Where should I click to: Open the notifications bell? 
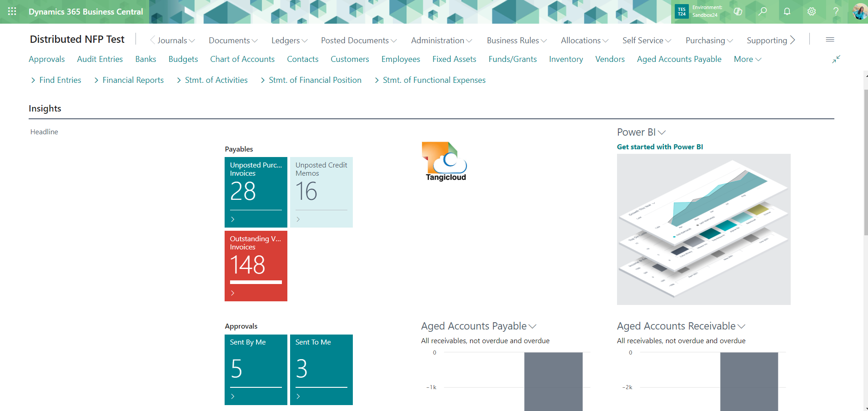(x=787, y=11)
